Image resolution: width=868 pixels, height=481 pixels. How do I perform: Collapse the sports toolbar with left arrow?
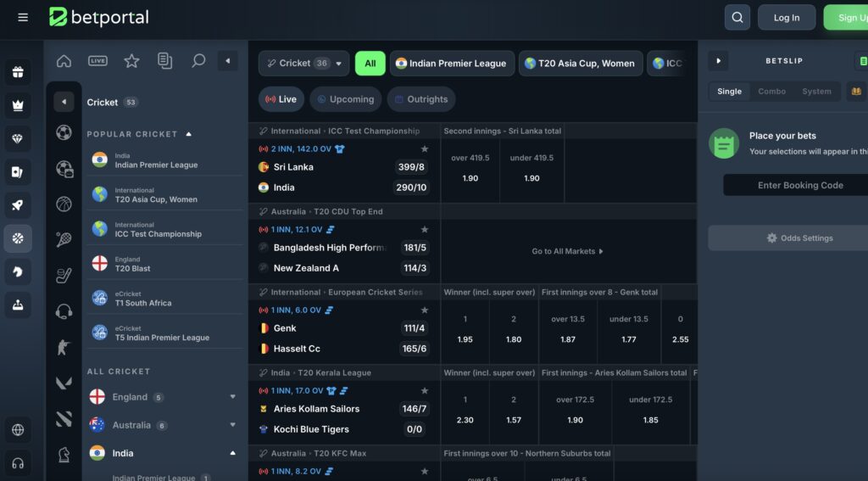(x=227, y=61)
